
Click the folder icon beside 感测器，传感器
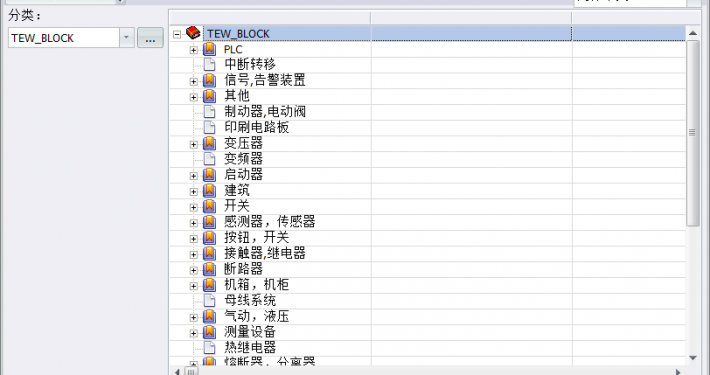[209, 221]
